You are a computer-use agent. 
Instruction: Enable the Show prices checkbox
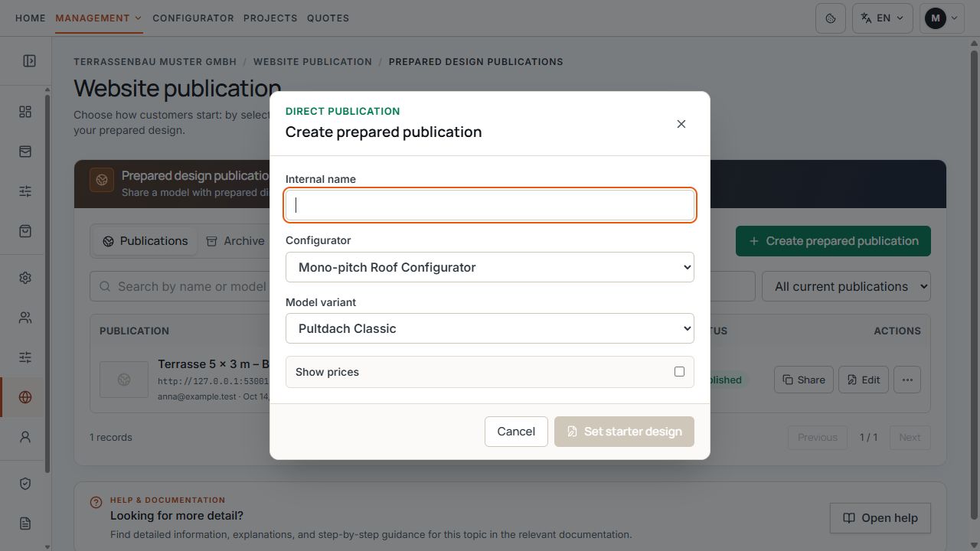pyautogui.click(x=679, y=371)
